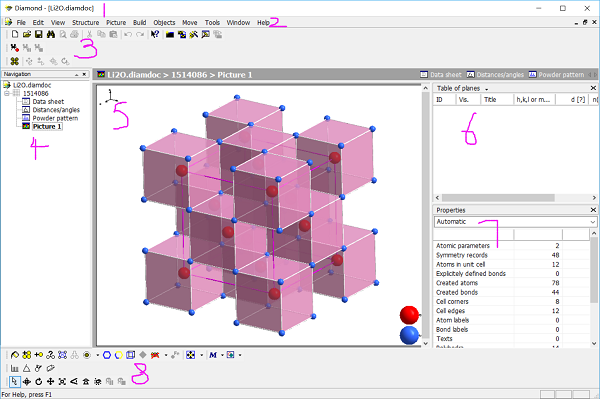Click the Open file folder icon
This screenshot has width=600, height=399.
pos(27,34)
